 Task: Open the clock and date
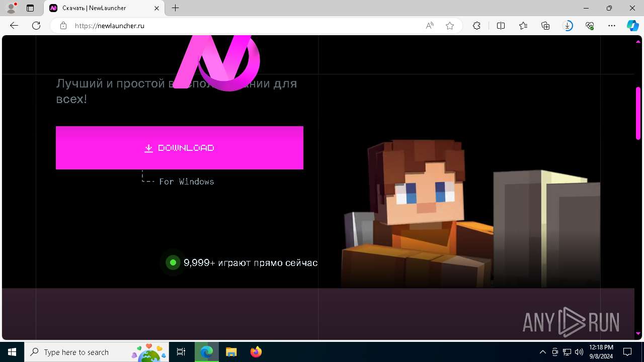[601, 352]
